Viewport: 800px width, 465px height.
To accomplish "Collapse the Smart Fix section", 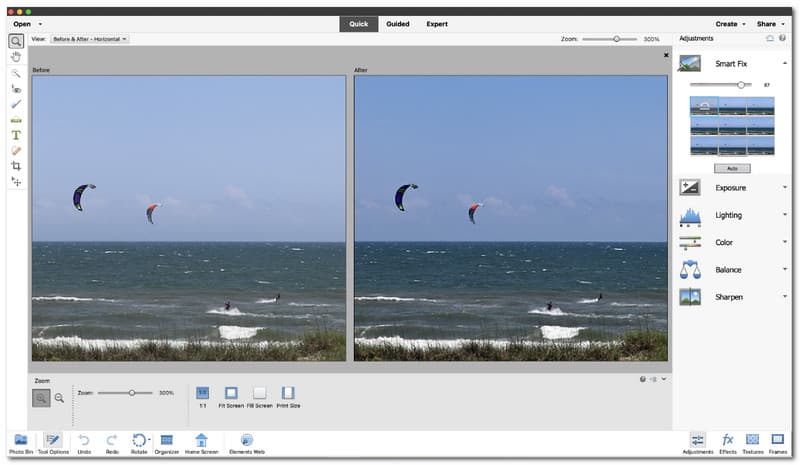I will (785, 63).
